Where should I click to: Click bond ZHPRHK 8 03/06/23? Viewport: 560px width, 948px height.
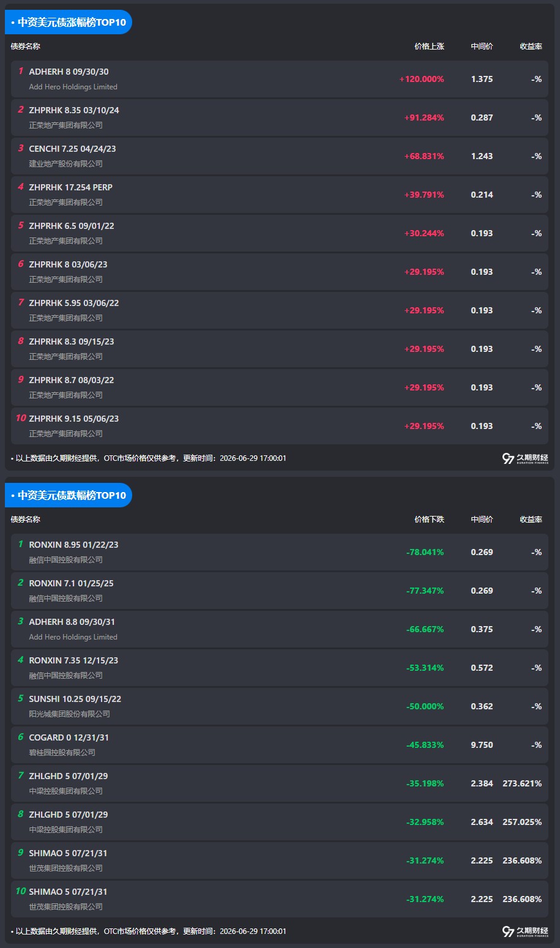pos(68,264)
